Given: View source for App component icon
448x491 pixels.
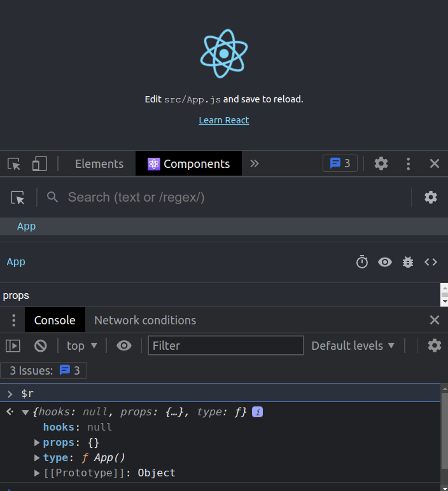Looking at the screenshot, I should pos(431,262).
